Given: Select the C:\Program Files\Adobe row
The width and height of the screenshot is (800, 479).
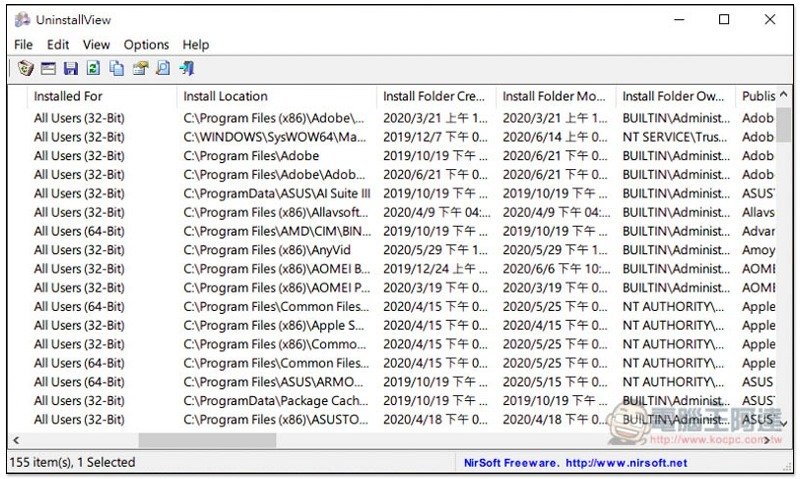Looking at the screenshot, I should click(x=252, y=156).
